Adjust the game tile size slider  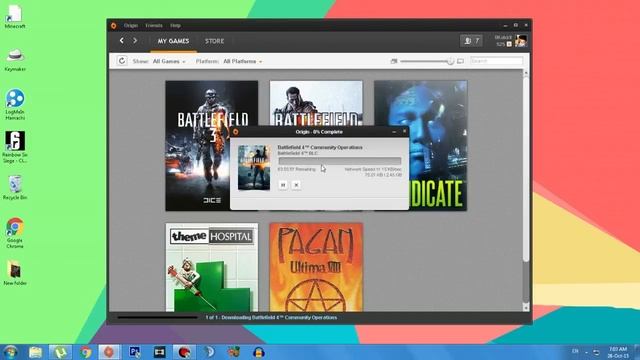(450, 61)
